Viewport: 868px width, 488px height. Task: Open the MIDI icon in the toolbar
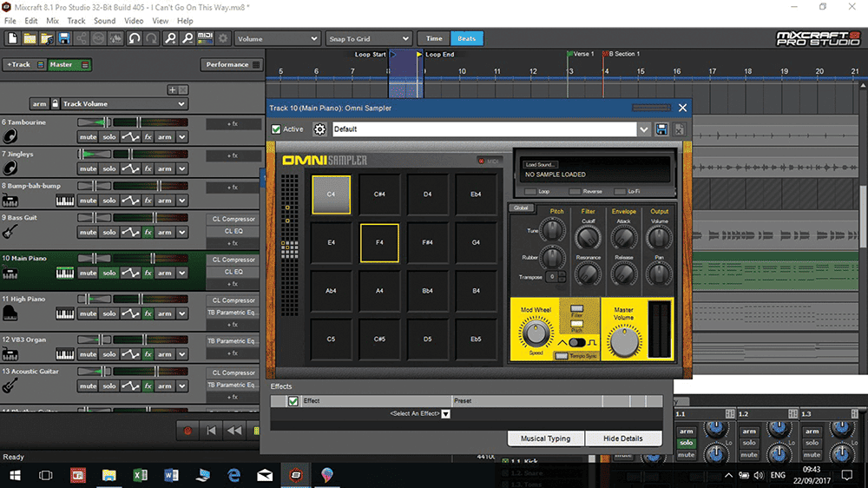[206, 38]
